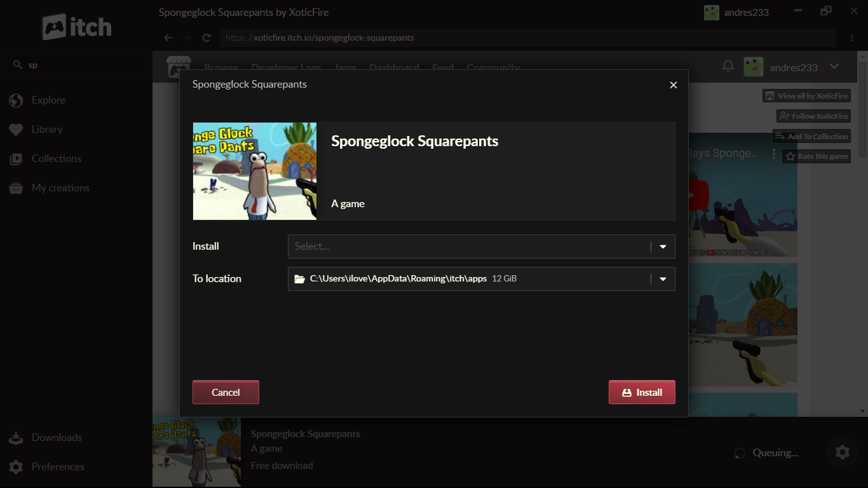Click the folder icon in location field

coord(300,279)
